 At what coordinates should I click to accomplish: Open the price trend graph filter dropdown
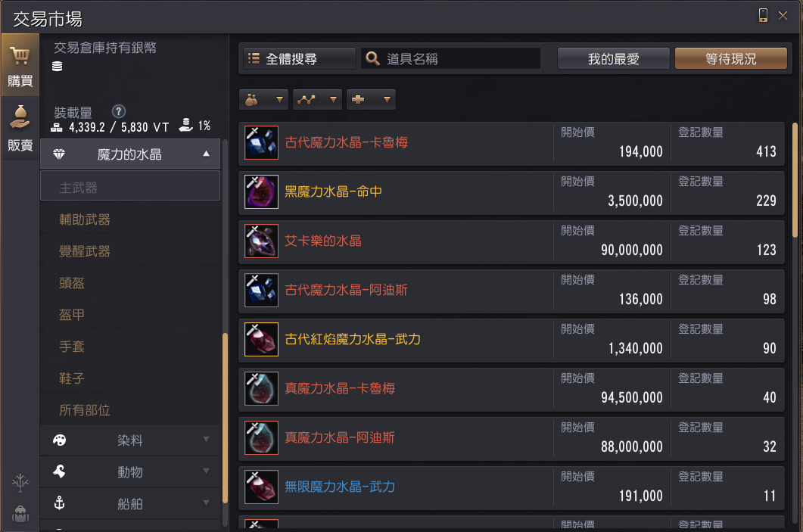(x=318, y=99)
